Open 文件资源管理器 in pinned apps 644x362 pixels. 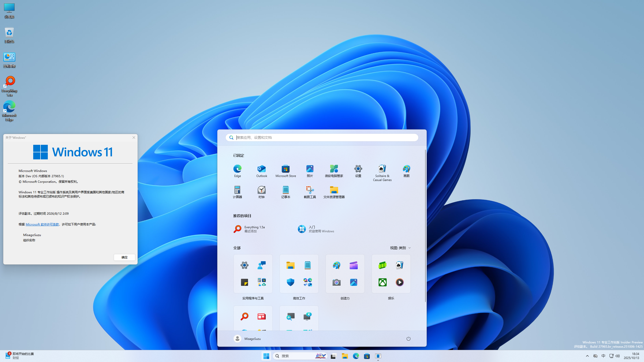coord(334,192)
